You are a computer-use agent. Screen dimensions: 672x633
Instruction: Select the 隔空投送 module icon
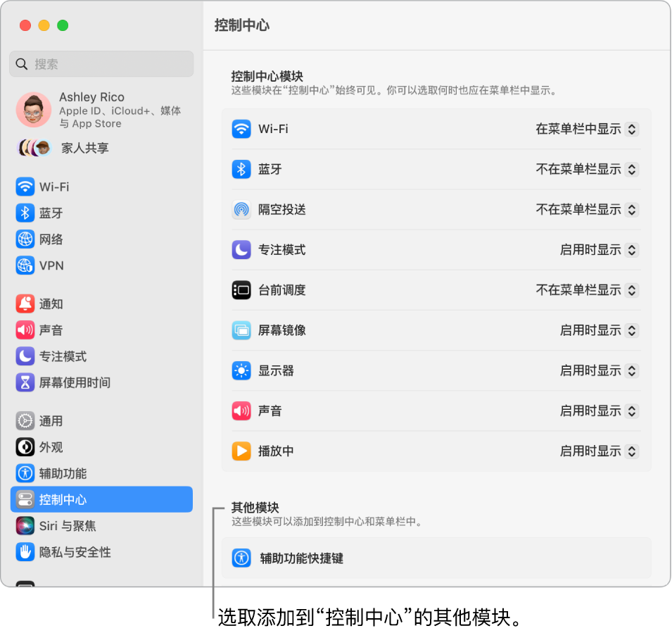[241, 209]
